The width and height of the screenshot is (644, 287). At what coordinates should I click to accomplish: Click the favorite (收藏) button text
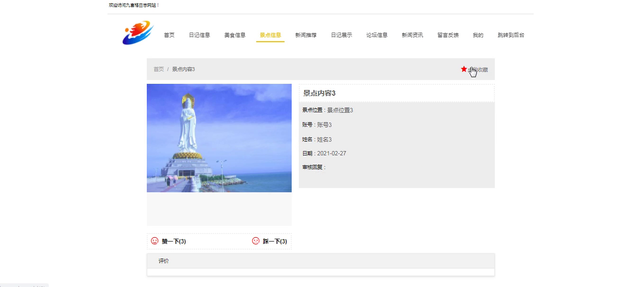478,70
